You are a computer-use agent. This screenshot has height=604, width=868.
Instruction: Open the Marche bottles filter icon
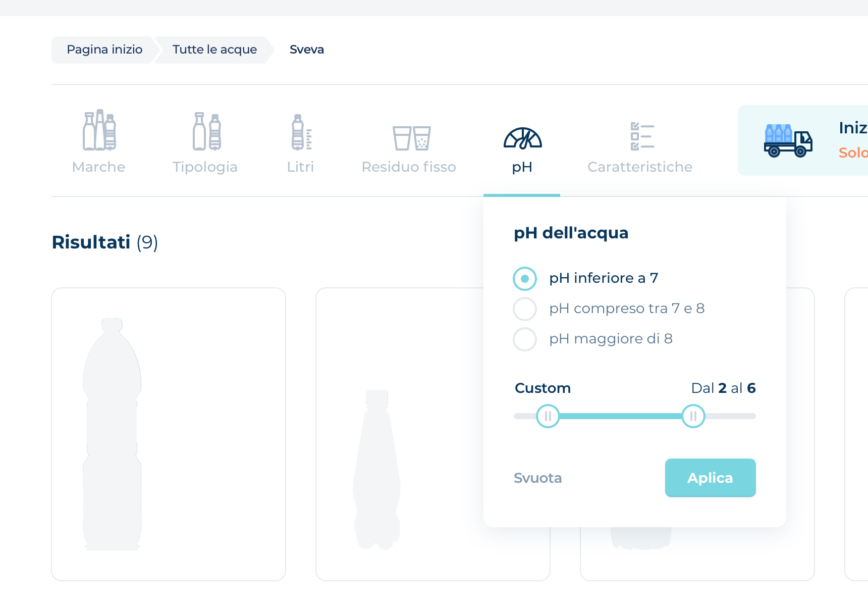pyautogui.click(x=99, y=130)
